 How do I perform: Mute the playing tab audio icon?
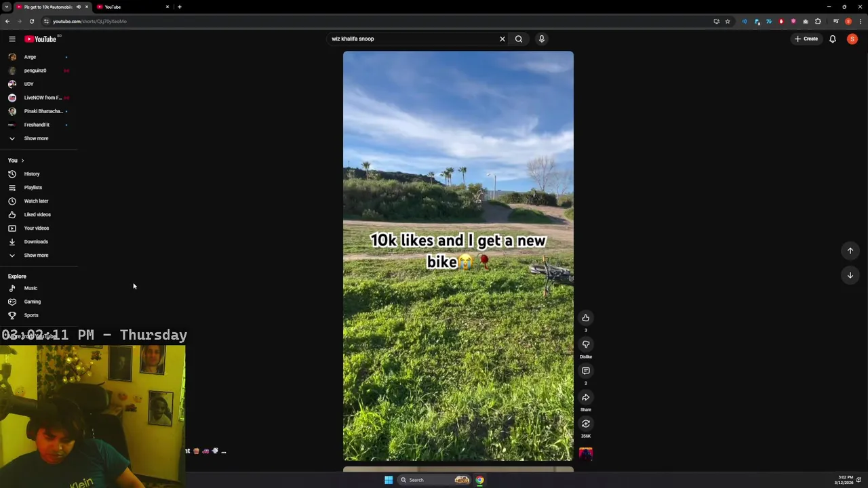79,7
